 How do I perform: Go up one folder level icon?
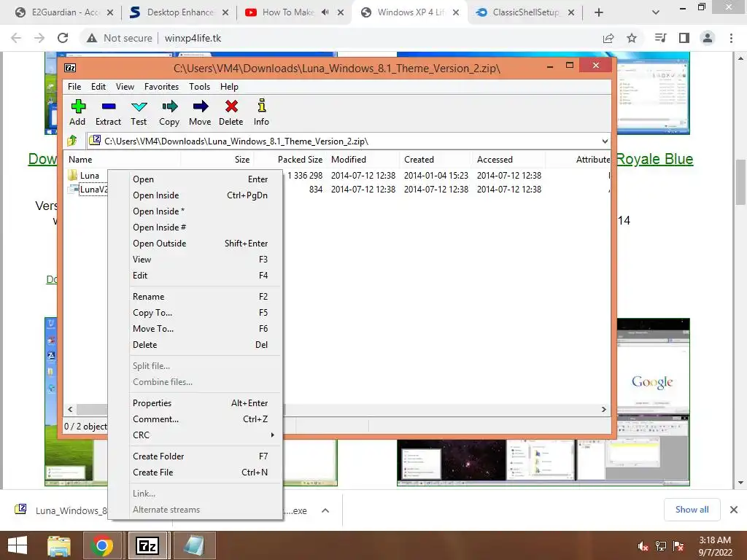pos(72,141)
